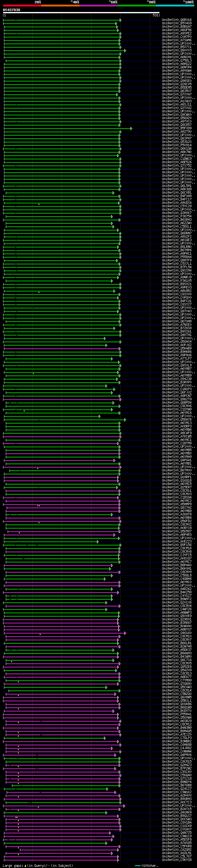Select the UniRef100_Q98SE0 label
Screen dimensions: 197x868
pos(177,81)
